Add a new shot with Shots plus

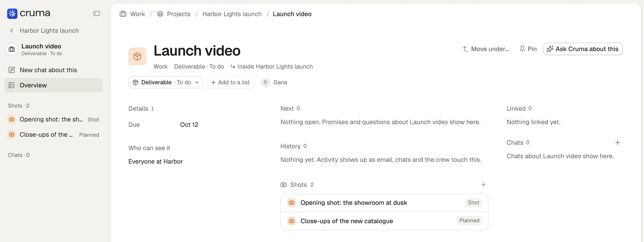click(483, 185)
